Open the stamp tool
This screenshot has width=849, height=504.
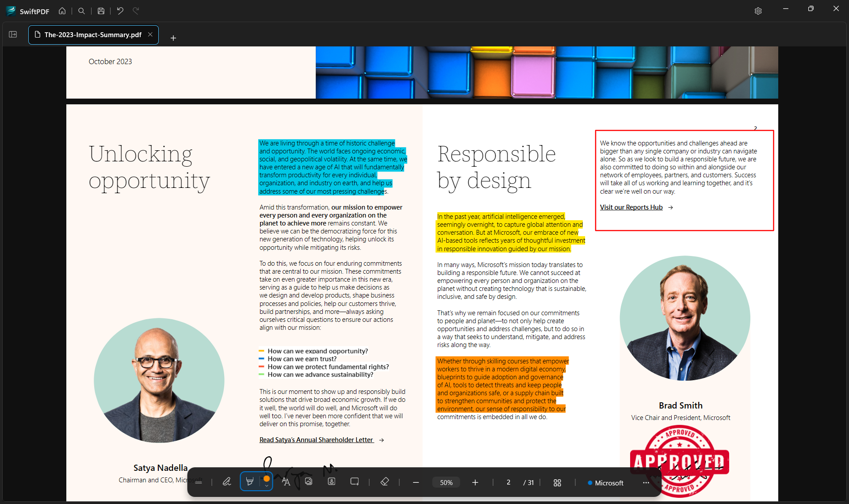tap(332, 482)
